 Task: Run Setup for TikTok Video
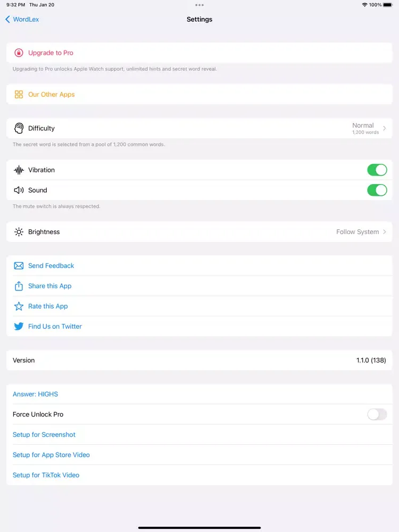pyautogui.click(x=199, y=475)
